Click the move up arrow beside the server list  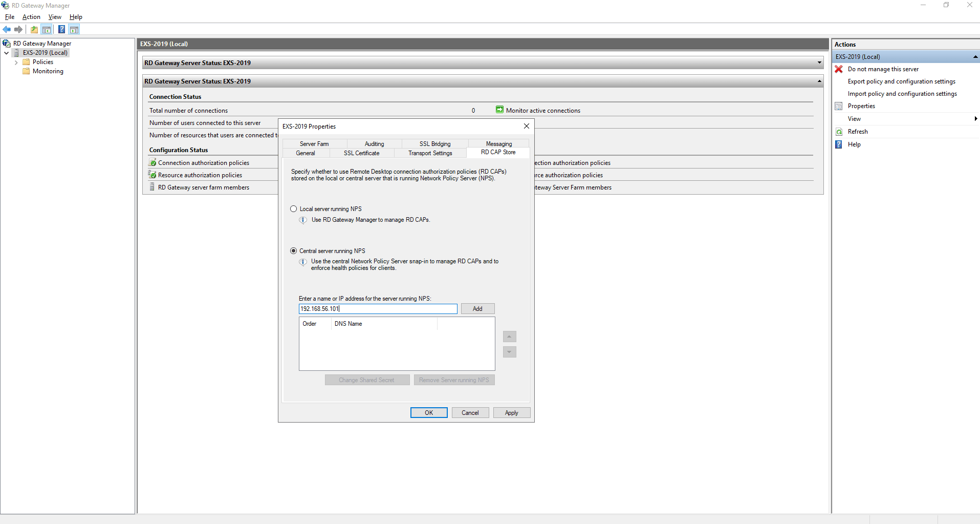tap(510, 337)
